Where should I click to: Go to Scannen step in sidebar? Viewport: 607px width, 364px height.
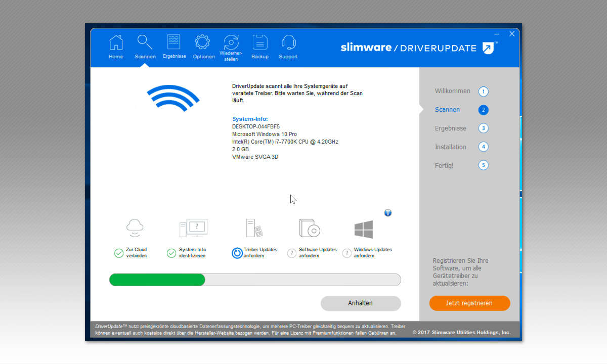447,110
